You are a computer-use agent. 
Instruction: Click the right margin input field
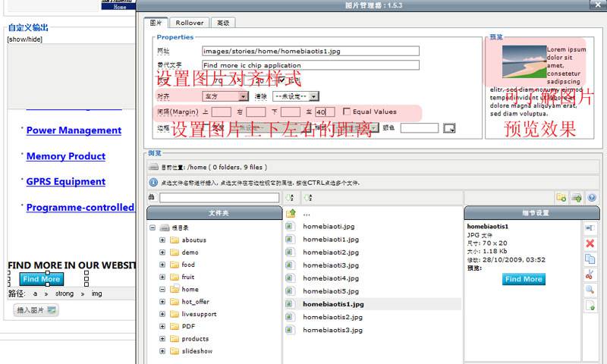pyautogui.click(x=256, y=111)
